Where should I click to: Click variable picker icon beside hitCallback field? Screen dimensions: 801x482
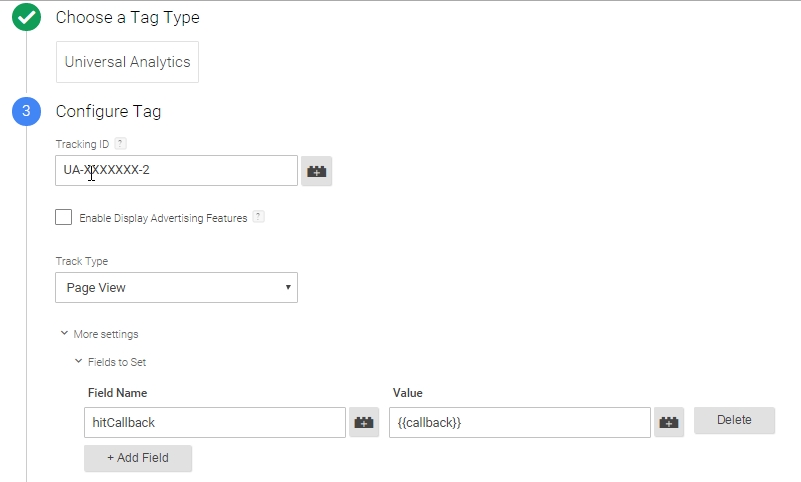click(x=364, y=422)
